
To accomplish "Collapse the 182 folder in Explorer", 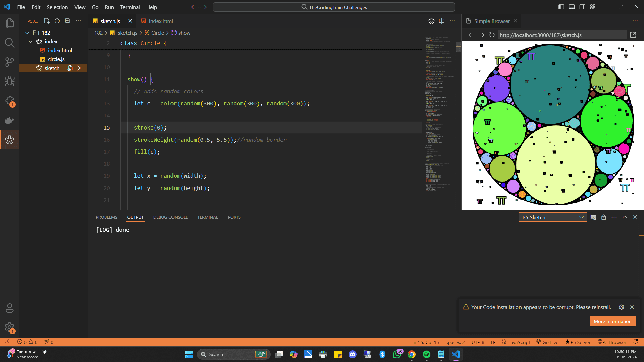I will click(27, 33).
